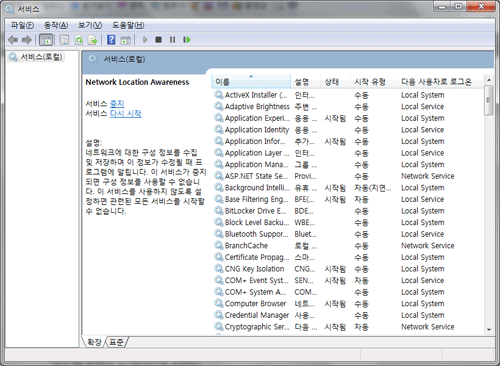Open the properties toolbar icon
The image size is (500, 366).
tap(64, 40)
